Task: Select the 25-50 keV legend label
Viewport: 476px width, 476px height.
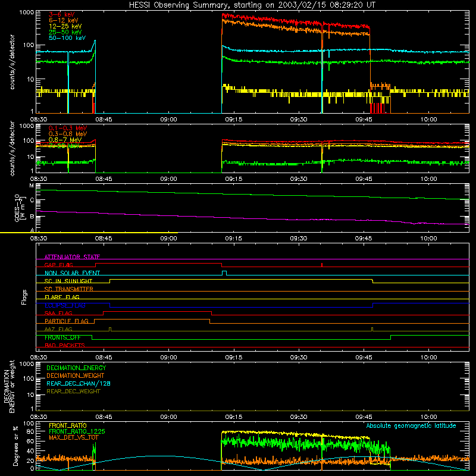Action: tap(65, 32)
